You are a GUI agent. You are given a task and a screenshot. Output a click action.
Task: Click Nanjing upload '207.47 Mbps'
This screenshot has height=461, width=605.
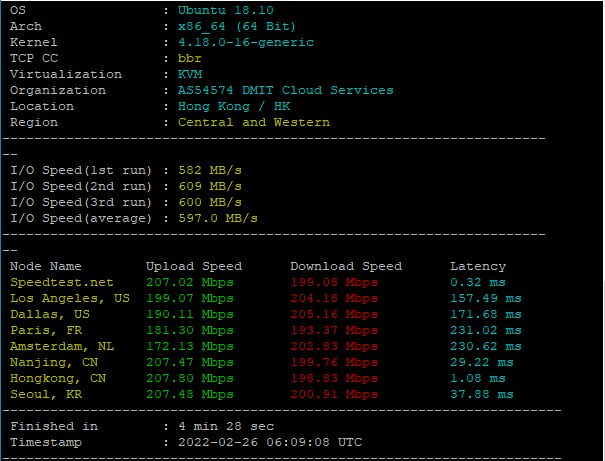pos(190,363)
